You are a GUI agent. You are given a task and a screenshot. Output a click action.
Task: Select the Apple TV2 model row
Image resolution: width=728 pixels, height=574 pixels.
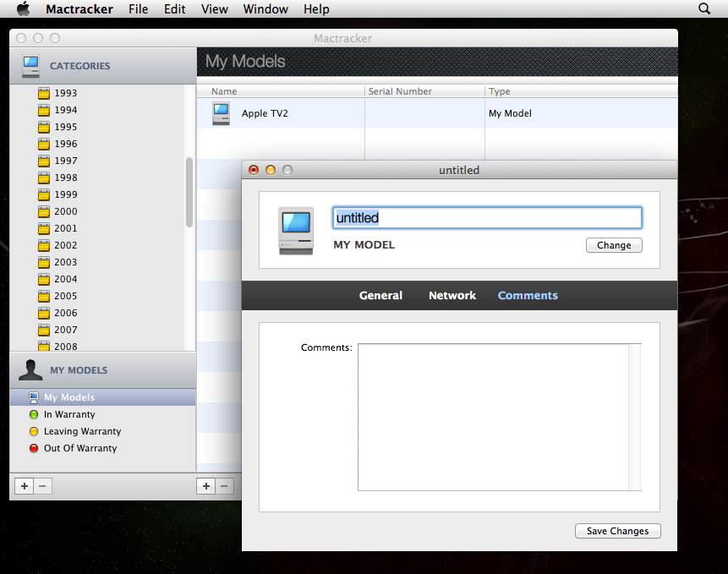click(x=437, y=113)
